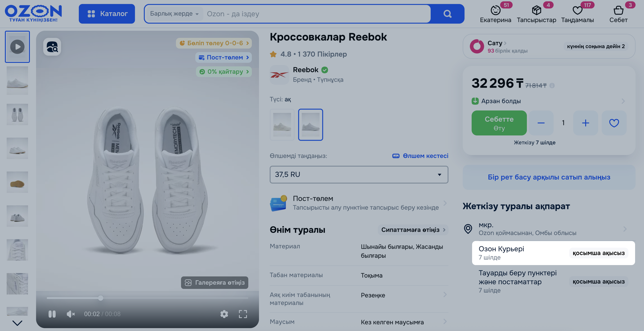Image resolution: width=644 pixels, height=331 pixels.
Task: Click the visual similar-search icon on video
Action: pos(52,47)
